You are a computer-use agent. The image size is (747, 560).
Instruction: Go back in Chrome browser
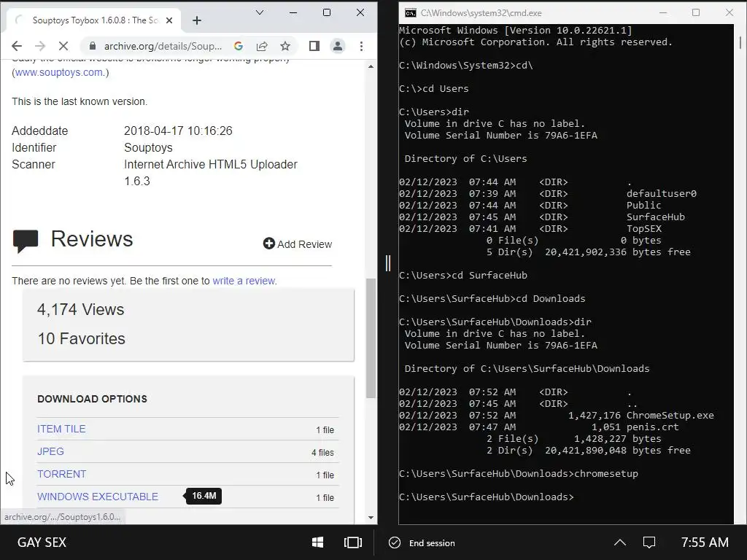tap(17, 46)
